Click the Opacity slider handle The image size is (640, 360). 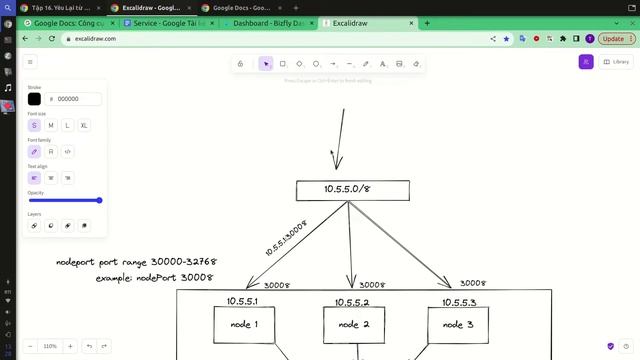(x=99, y=200)
